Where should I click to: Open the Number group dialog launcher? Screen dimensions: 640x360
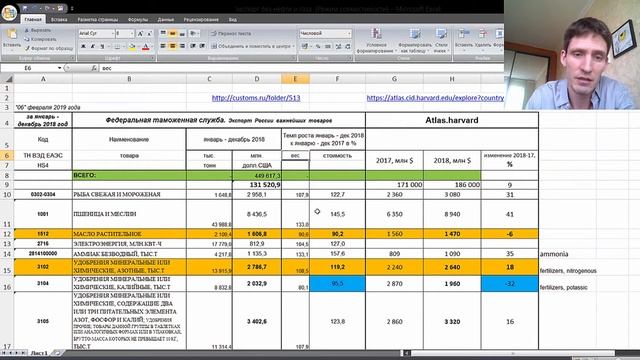(x=349, y=58)
